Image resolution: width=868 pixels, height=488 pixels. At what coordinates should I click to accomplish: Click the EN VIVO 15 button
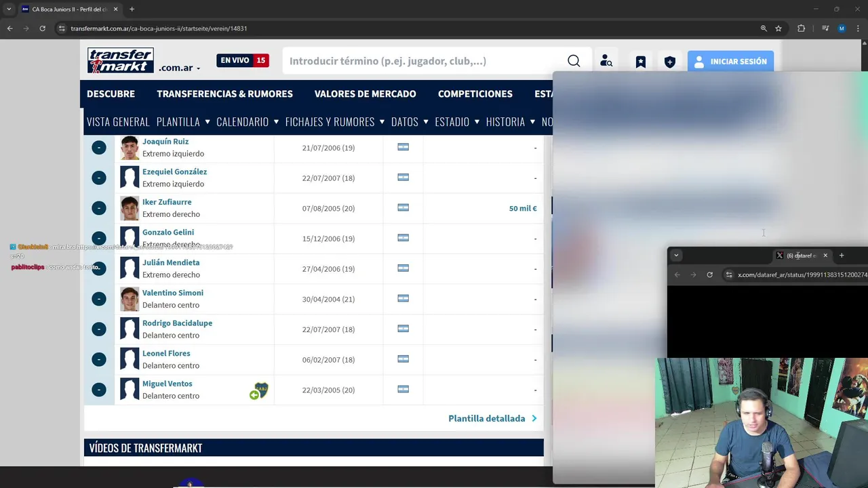pos(243,60)
